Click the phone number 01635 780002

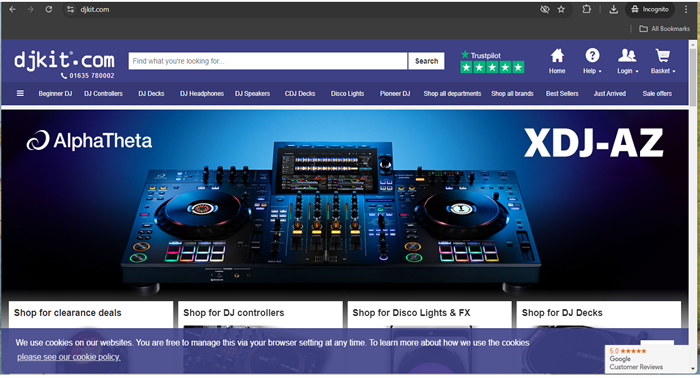[88, 76]
